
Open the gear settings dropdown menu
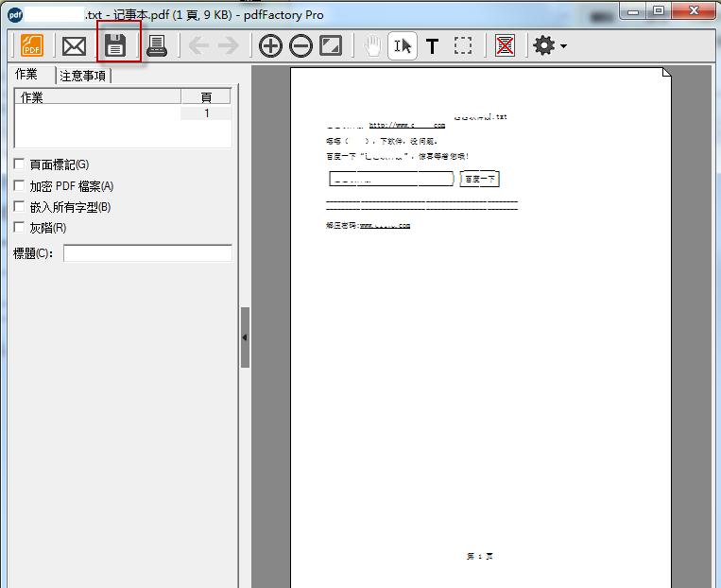click(549, 45)
